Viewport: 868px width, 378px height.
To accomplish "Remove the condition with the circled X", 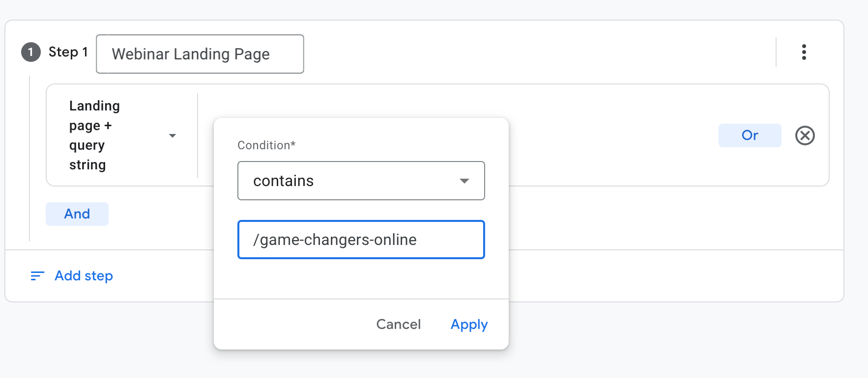I will tap(805, 135).
